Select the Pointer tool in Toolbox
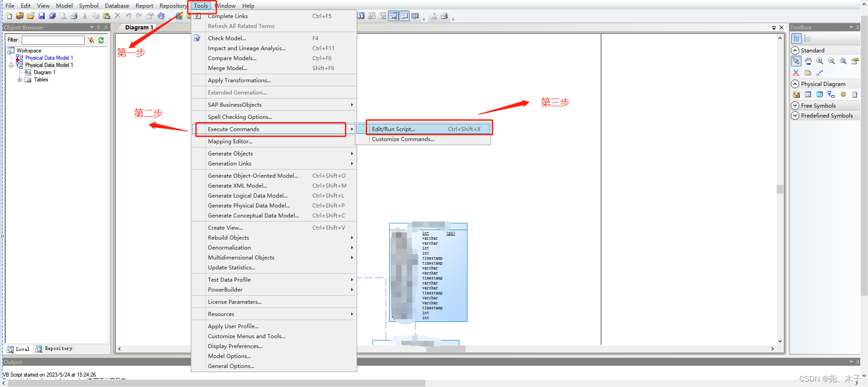The height and width of the screenshot is (387, 868). pos(796,61)
